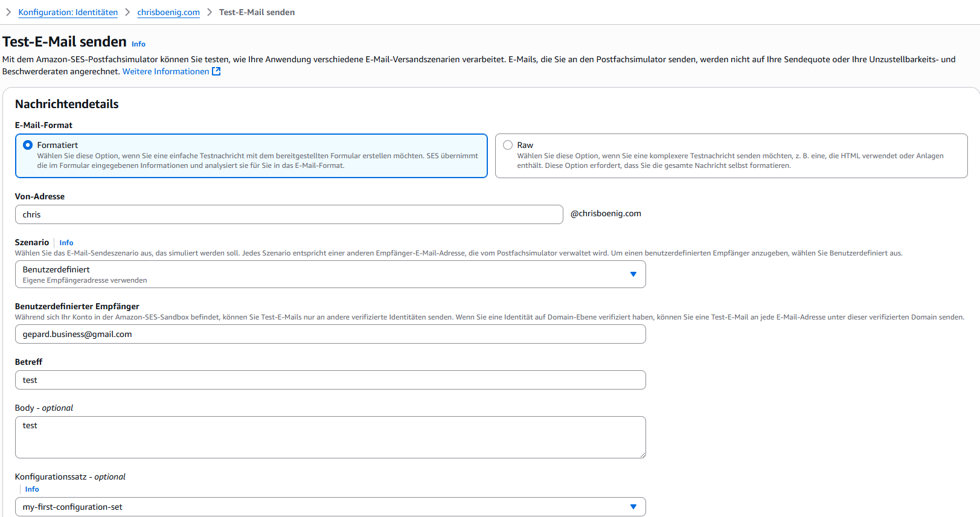The image size is (980, 517).
Task: Click the first breadcrumb chevron arrow
Action: pos(8,12)
